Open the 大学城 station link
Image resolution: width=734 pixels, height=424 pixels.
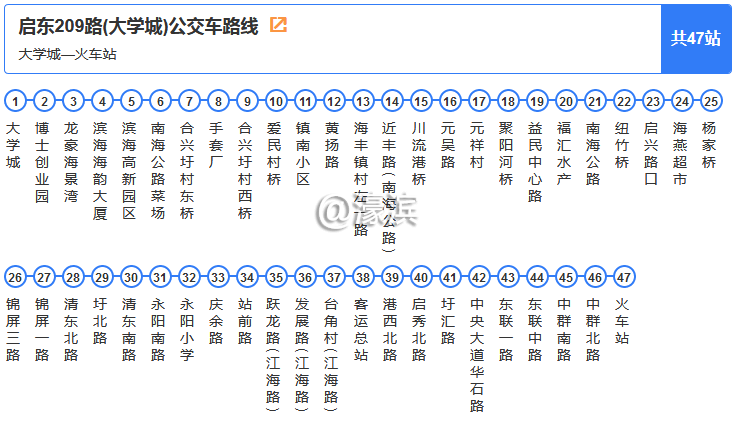click(14, 145)
